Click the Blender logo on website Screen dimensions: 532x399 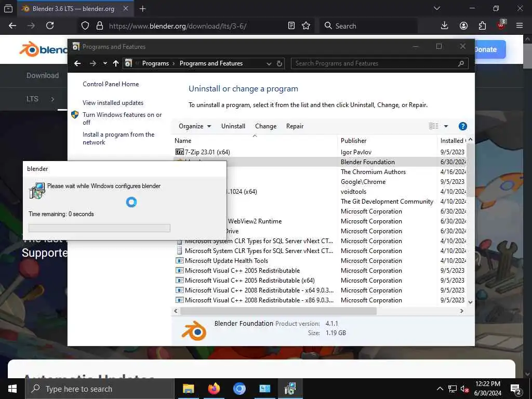(44, 49)
